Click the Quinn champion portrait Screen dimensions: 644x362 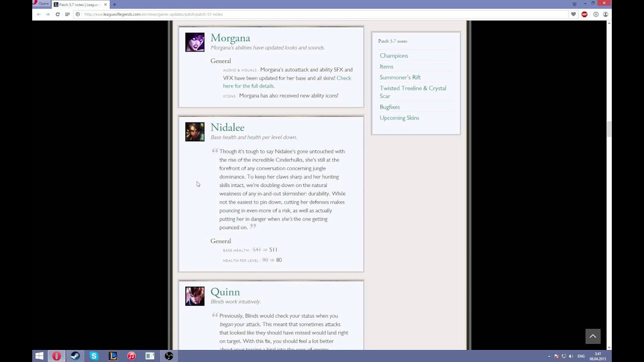(195, 296)
